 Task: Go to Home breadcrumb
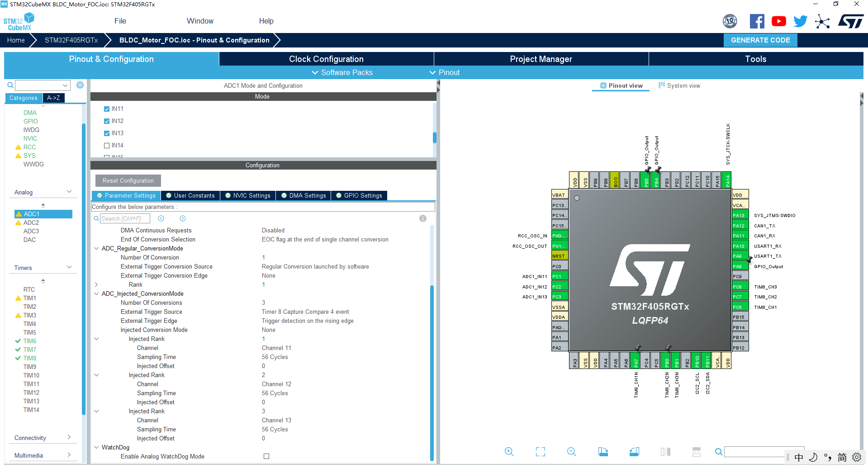pos(16,40)
